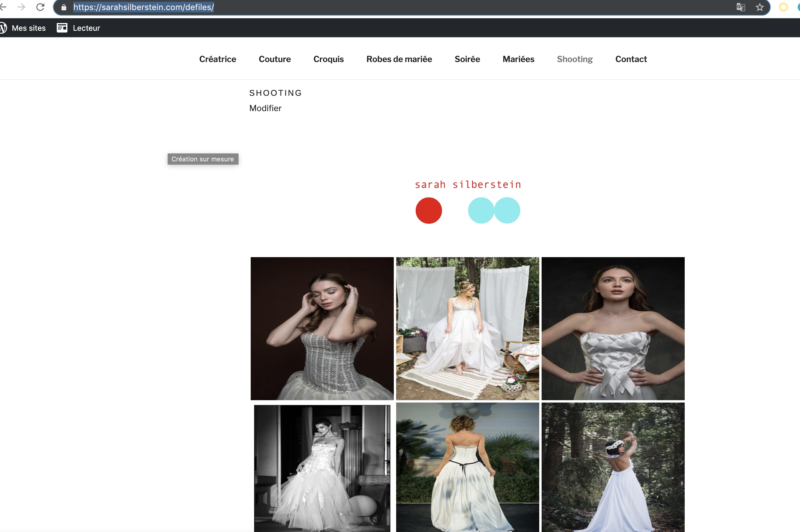Click the yellow circle extension icon
Image resolution: width=800 pixels, height=532 pixels.
pos(783,7)
